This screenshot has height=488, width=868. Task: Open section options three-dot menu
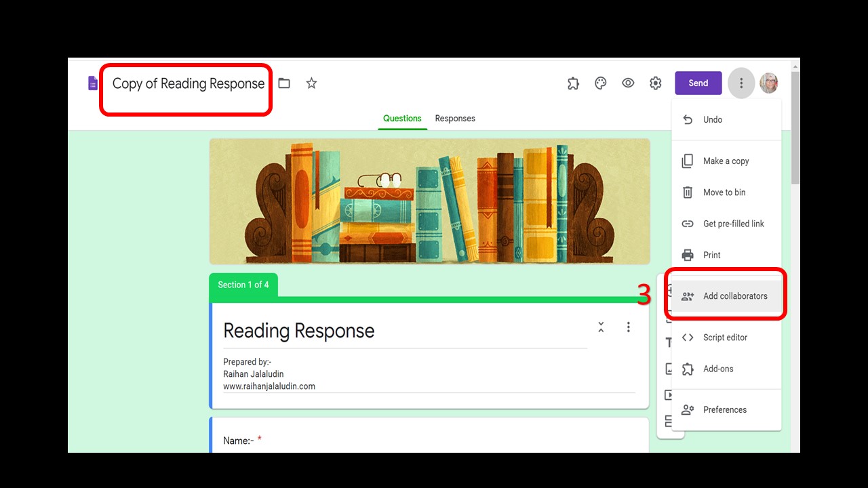click(x=629, y=327)
